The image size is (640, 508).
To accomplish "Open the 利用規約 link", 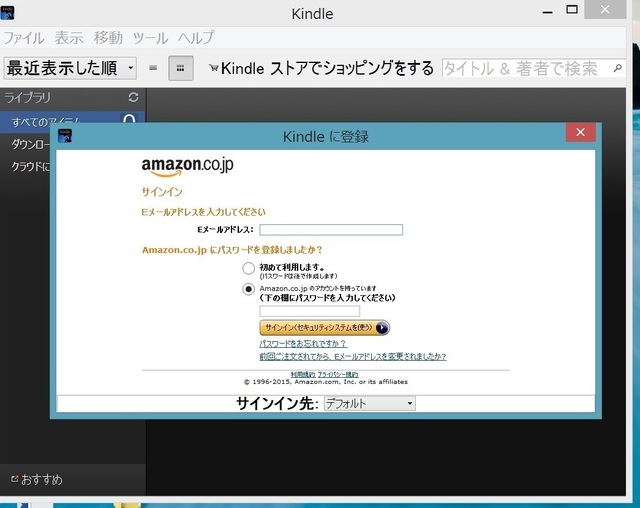I will [303, 374].
